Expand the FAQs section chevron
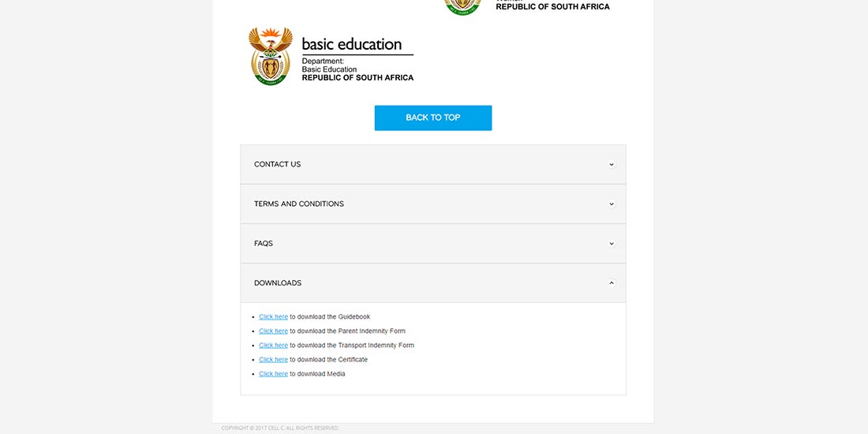868x434 pixels. pos(612,244)
